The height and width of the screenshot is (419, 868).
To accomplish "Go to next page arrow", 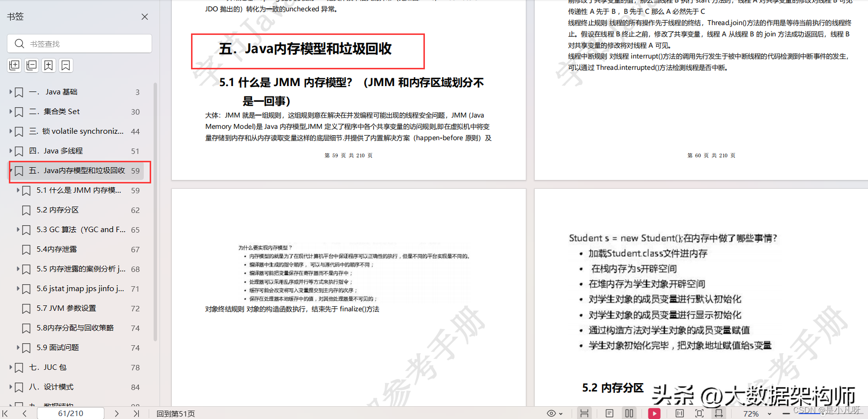I will point(117,414).
